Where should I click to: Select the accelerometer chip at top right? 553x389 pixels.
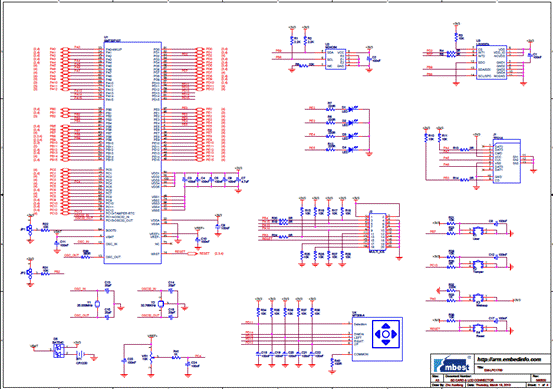(491, 62)
